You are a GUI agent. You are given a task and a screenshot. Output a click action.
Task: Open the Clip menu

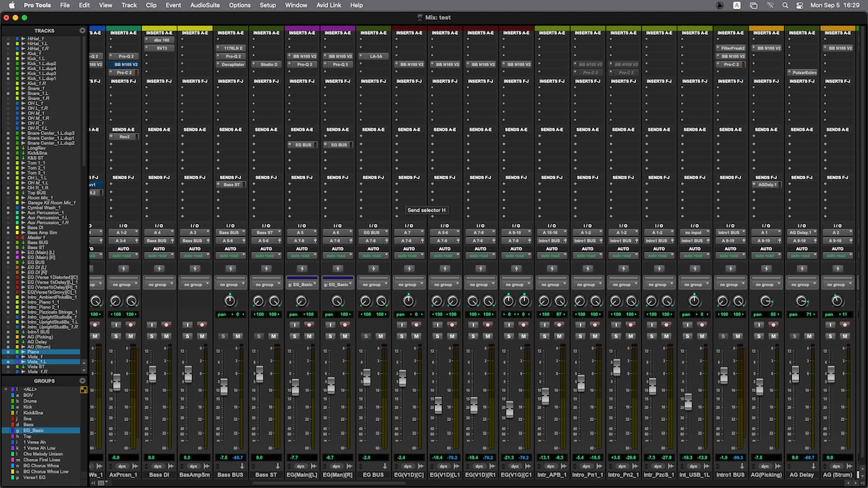(x=151, y=5)
